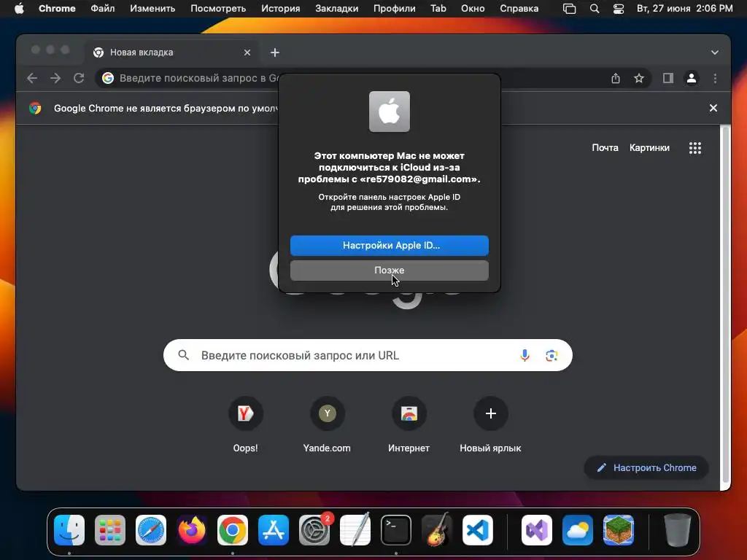747x560 pixels.
Task: Open the Файл menu
Action: [x=102, y=9]
